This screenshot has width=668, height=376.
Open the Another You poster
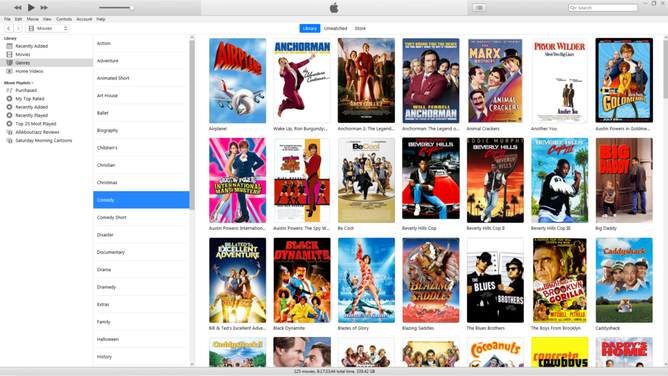(559, 81)
